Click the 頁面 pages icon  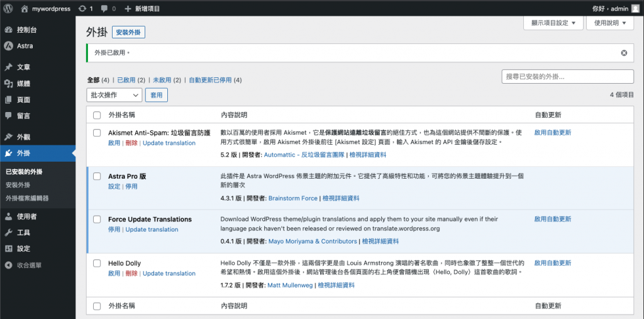pos(8,100)
